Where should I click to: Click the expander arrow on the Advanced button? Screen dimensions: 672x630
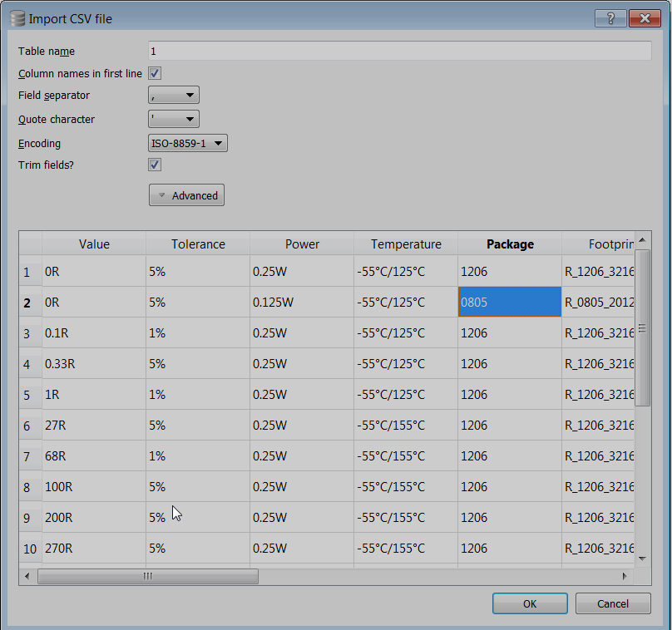[161, 194]
